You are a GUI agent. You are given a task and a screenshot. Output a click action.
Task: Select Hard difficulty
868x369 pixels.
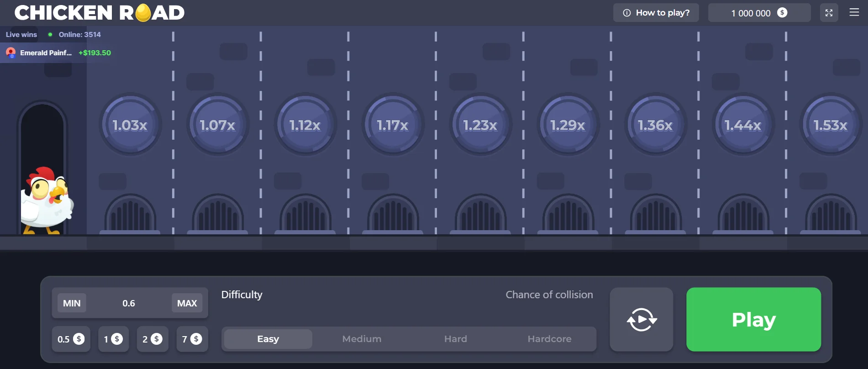(x=456, y=339)
